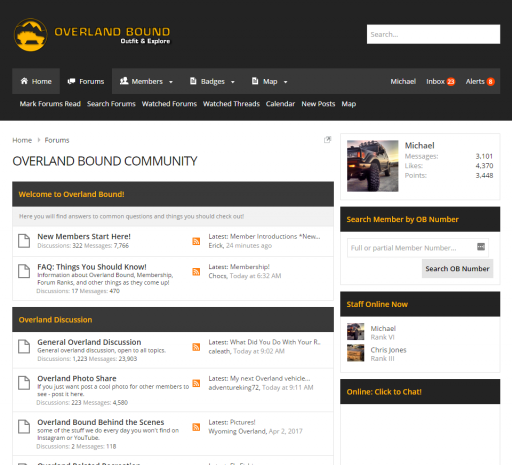Open Map link in the sub-navigation
Viewport: 512px width, 465px height.
pyautogui.click(x=349, y=104)
